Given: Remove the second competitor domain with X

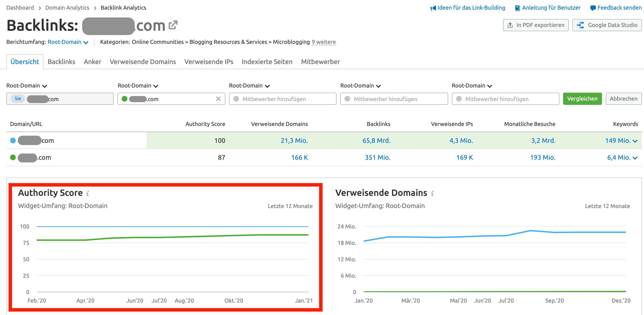Looking at the screenshot, I should pyautogui.click(x=218, y=99).
